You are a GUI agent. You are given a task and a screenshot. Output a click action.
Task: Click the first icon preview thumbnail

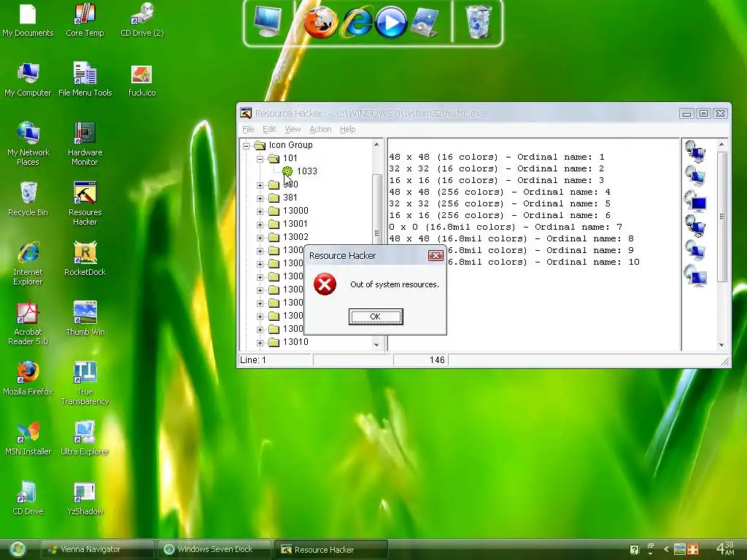[x=695, y=152]
